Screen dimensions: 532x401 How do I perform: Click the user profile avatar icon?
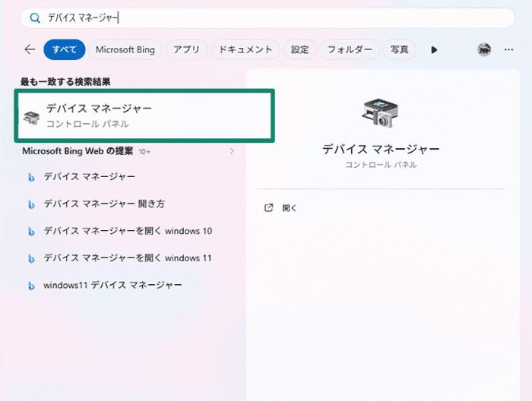(x=484, y=49)
